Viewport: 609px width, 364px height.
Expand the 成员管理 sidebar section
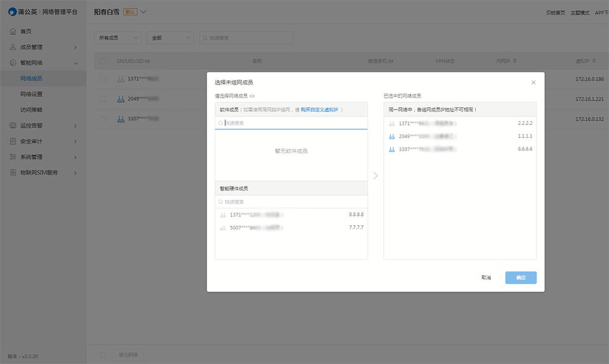tap(43, 46)
